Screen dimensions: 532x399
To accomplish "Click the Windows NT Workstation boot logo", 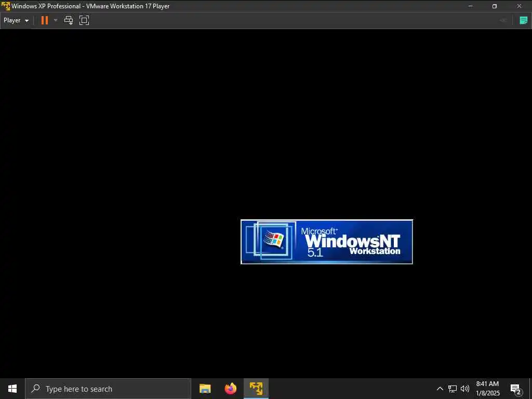I will coord(326,242).
